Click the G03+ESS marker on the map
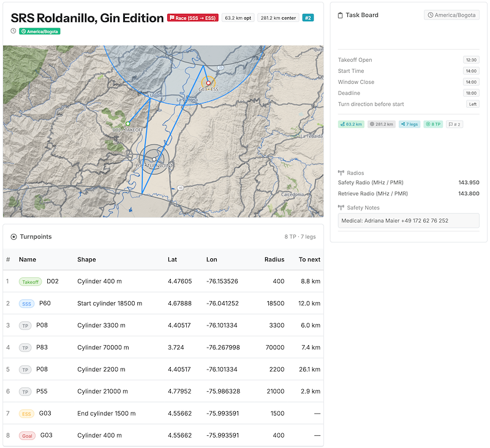490x448 pixels. click(x=208, y=83)
